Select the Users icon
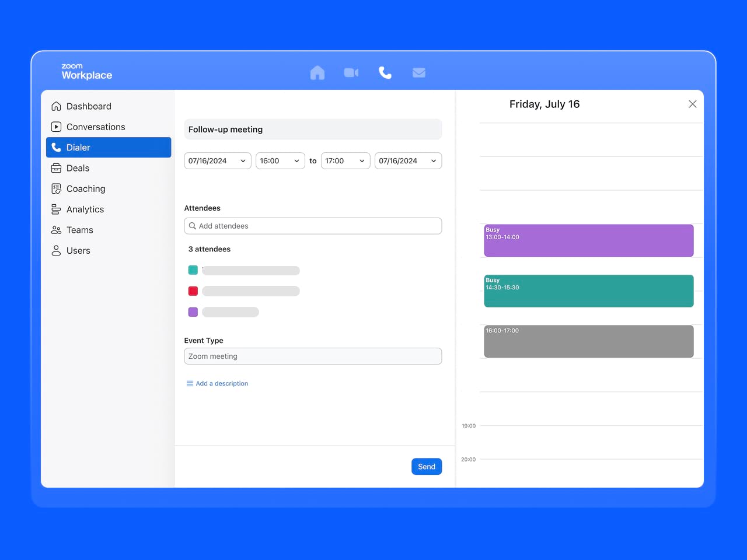 [56, 250]
